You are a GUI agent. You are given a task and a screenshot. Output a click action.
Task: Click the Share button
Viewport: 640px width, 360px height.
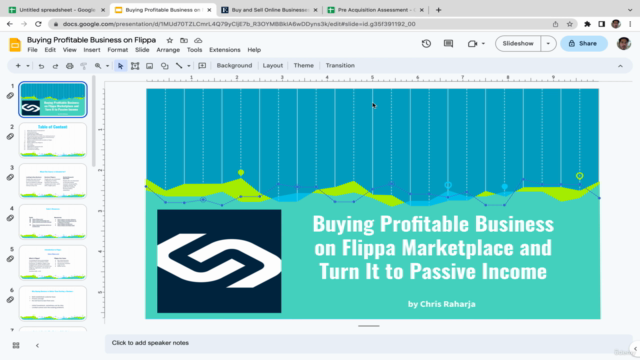(x=584, y=43)
